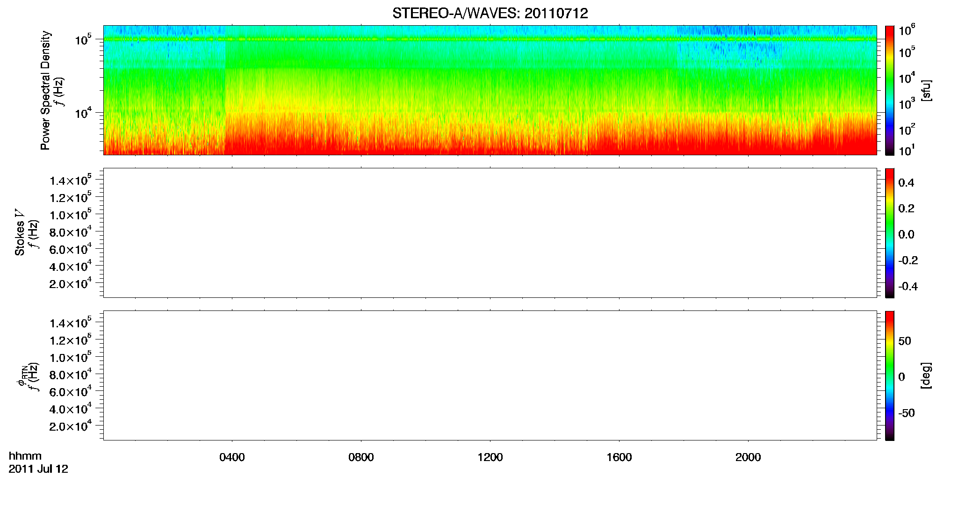Click the Stokes V axis label
The image size is (980, 505).
point(20,232)
